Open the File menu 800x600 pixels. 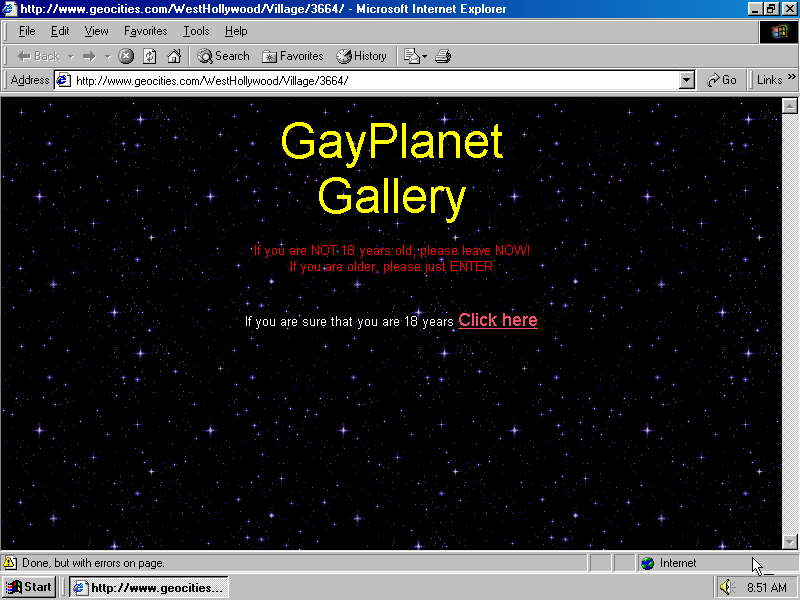tap(27, 31)
